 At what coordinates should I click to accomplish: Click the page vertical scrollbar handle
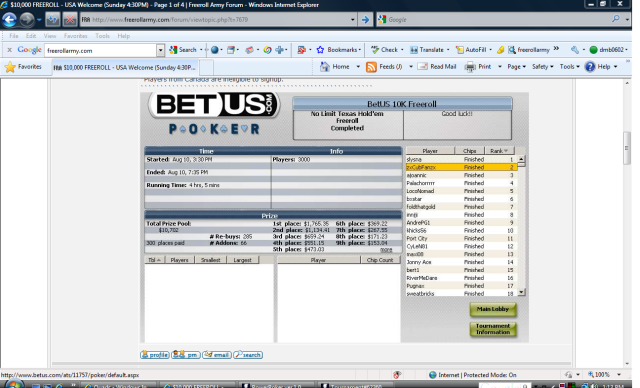[627, 148]
